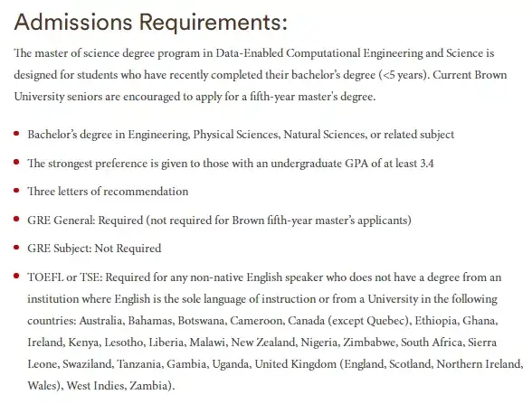Click the red bullet beside GPA preference

16,162
